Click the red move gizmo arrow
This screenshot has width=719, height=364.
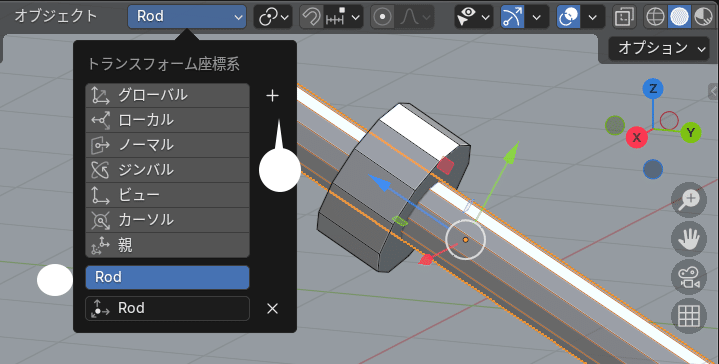point(426,259)
